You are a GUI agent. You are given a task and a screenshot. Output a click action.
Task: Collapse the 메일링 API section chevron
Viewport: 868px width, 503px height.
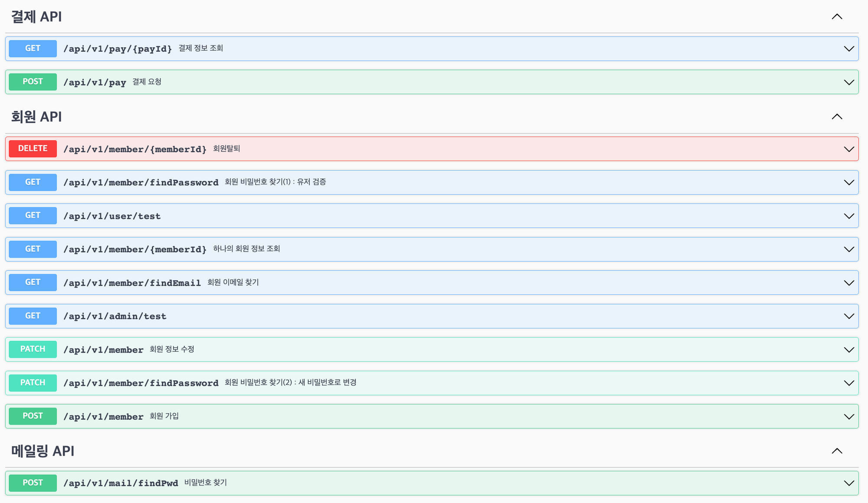point(837,451)
